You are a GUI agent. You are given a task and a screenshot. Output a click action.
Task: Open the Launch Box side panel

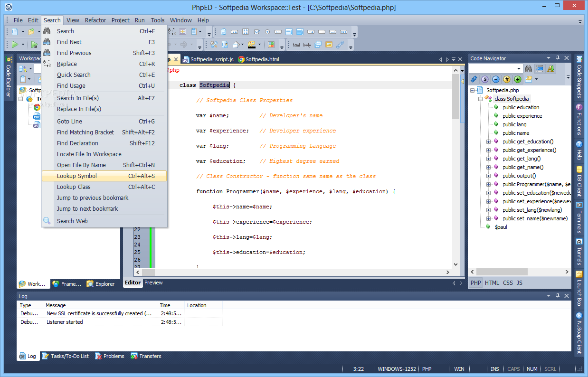(x=579, y=289)
